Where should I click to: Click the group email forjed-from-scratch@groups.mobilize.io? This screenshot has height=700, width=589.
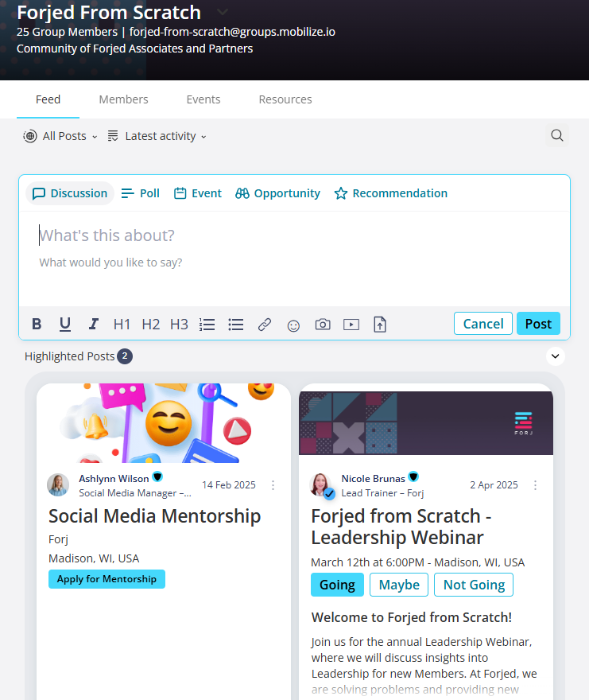[232, 32]
